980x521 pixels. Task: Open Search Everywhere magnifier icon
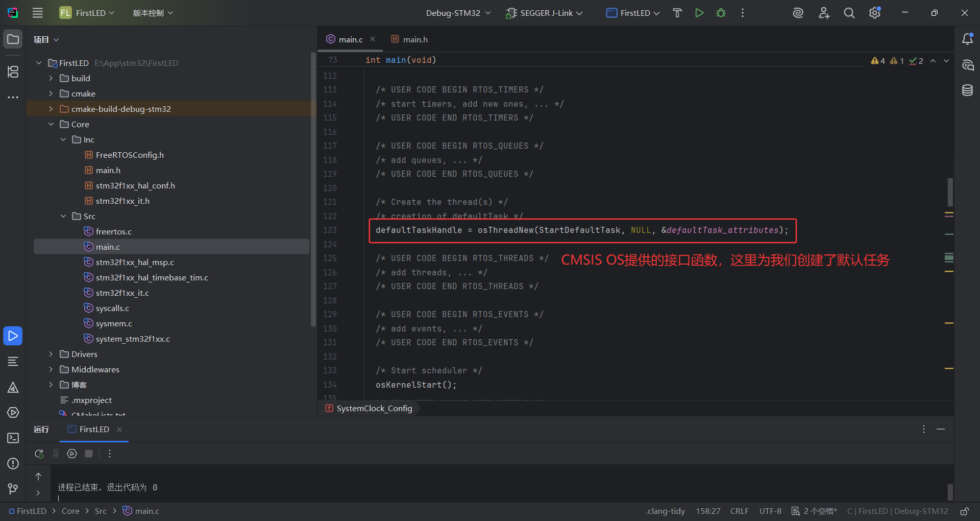coord(849,13)
